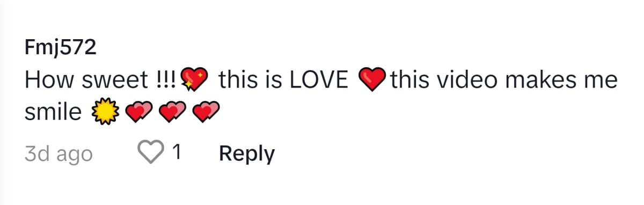Click the phrase "this is" before LOVE
The image size is (644, 205).
coord(251,80)
